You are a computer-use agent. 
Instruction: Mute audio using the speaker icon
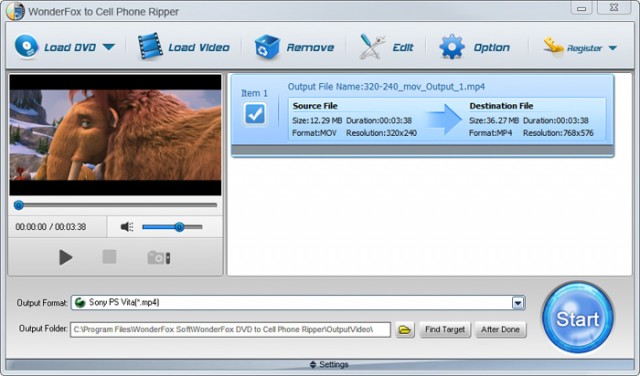[x=127, y=227]
